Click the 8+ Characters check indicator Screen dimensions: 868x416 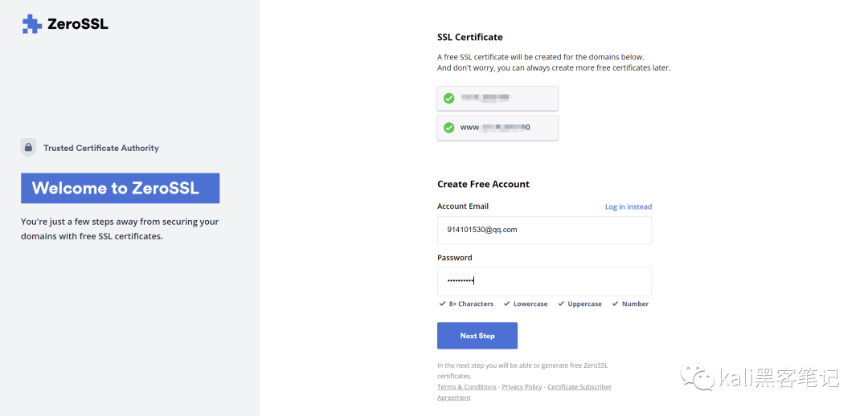coord(443,304)
